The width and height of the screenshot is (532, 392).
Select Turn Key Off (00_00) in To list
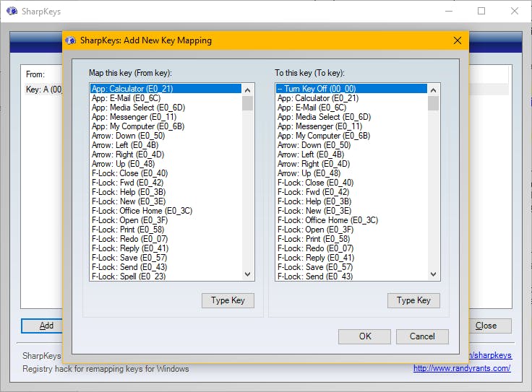[351, 89]
